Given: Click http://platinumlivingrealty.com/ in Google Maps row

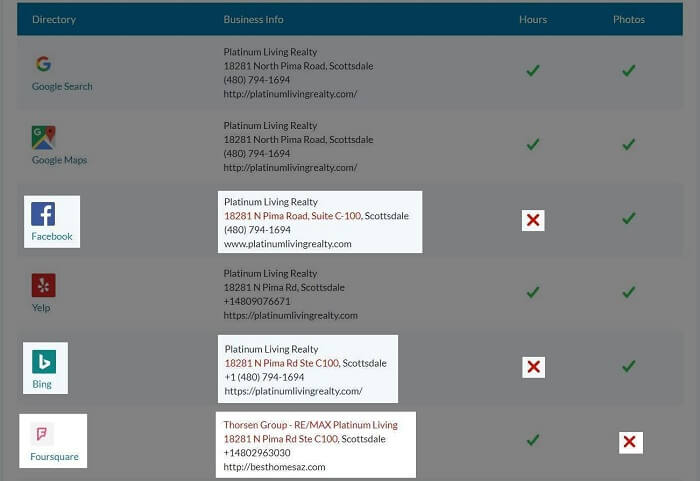Looking at the screenshot, I should pos(290,167).
